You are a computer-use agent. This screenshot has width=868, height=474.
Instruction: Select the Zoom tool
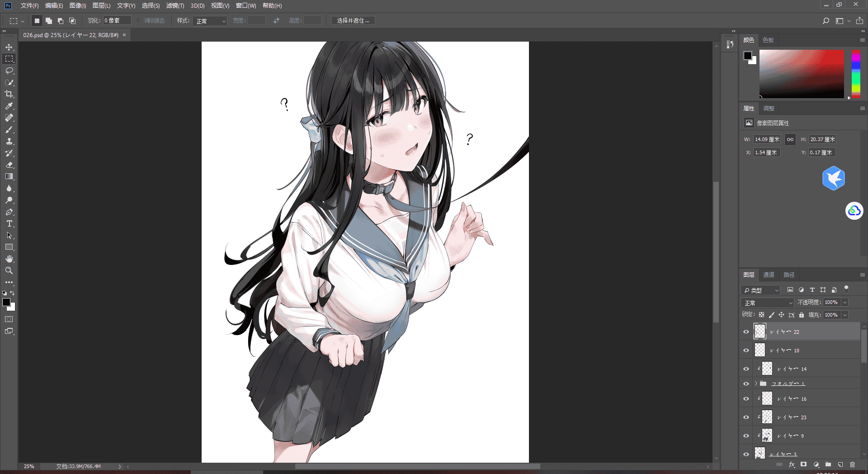(x=9, y=270)
